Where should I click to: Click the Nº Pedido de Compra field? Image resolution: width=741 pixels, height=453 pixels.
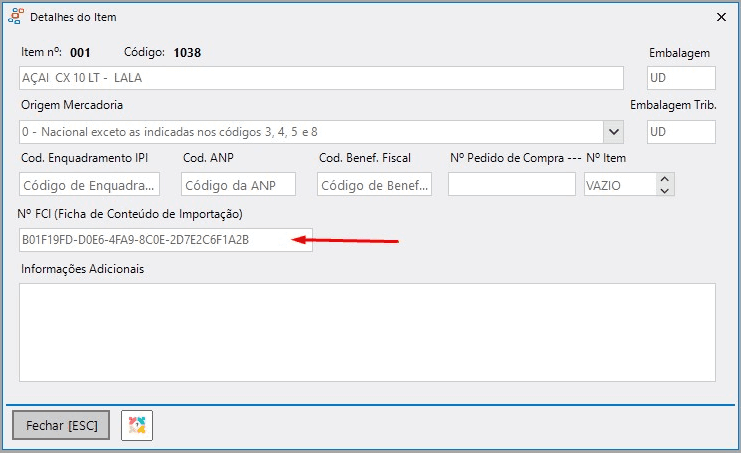tap(512, 185)
